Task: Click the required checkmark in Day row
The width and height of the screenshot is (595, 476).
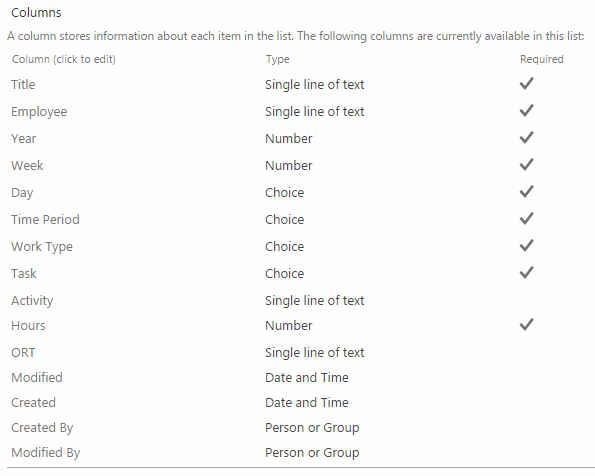Action: tap(527, 191)
